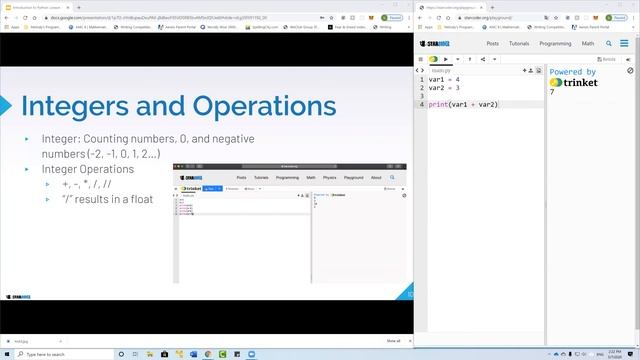The height and width of the screenshot is (360, 640).
Task: Click the Powered by trinket link
Action: [x=573, y=78]
